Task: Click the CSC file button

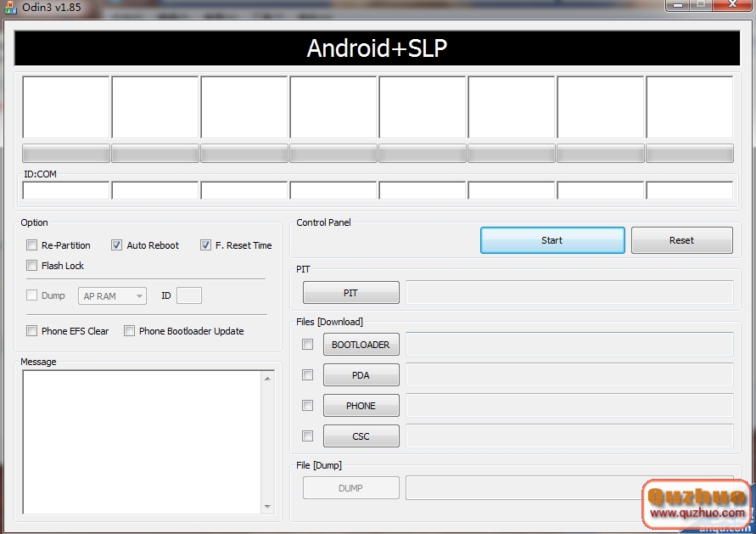Action: (361, 436)
